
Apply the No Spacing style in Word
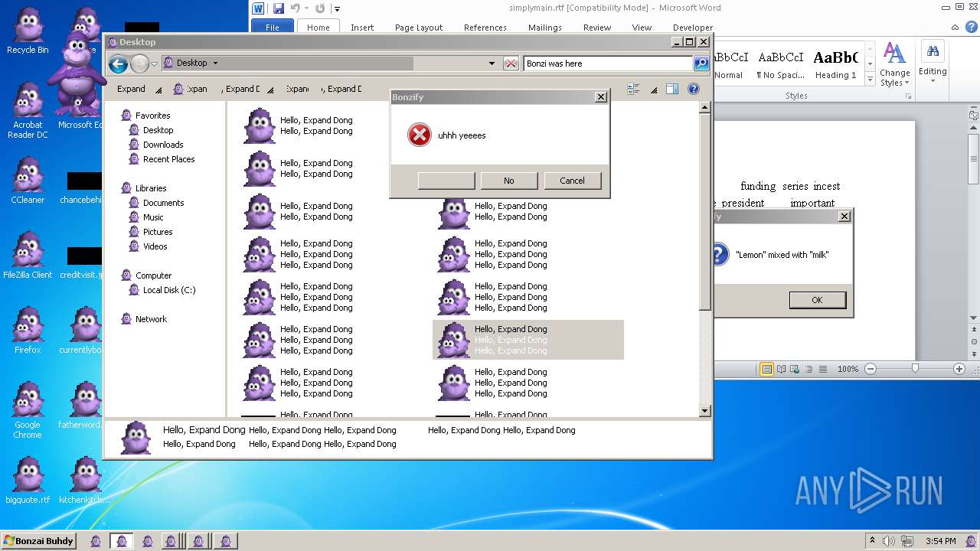(780, 65)
